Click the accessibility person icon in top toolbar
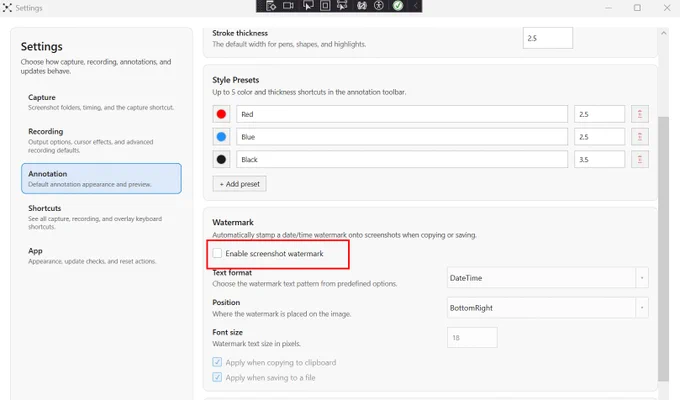 (x=379, y=6)
